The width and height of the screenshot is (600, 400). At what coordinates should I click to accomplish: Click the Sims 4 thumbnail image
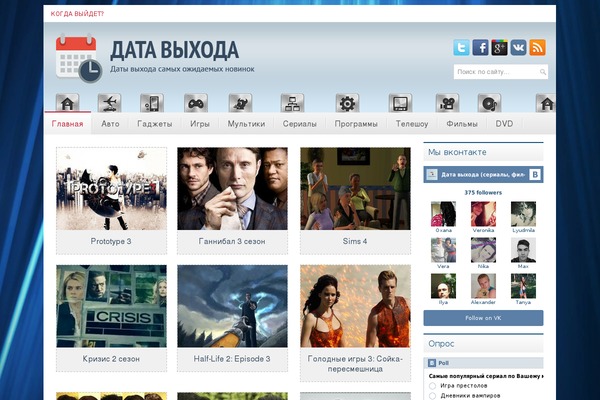pyautogui.click(x=355, y=189)
